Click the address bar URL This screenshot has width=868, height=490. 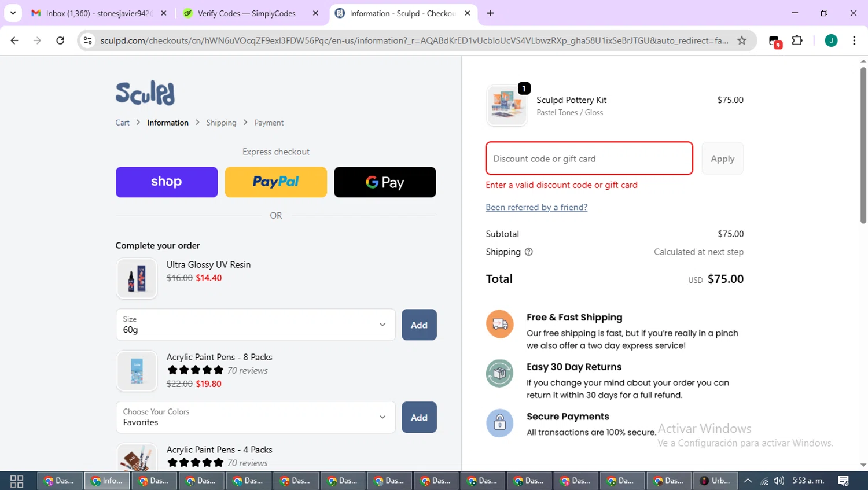pyautogui.click(x=414, y=40)
